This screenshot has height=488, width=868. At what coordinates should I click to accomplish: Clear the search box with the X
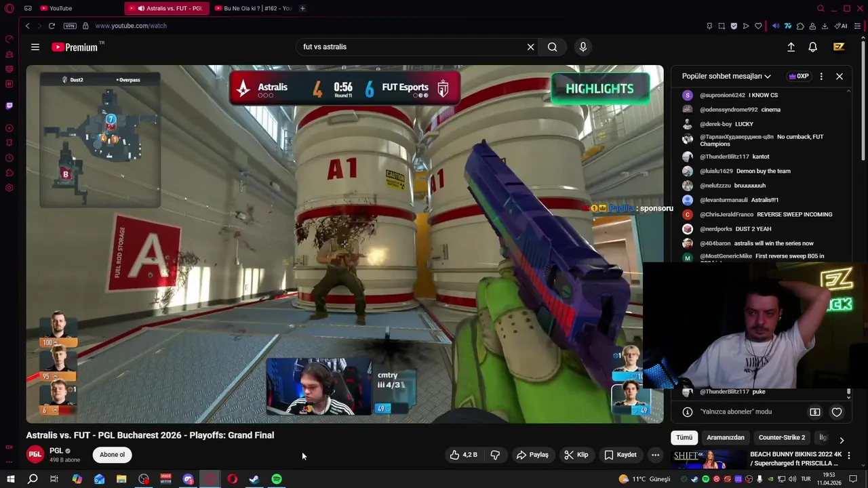[530, 47]
